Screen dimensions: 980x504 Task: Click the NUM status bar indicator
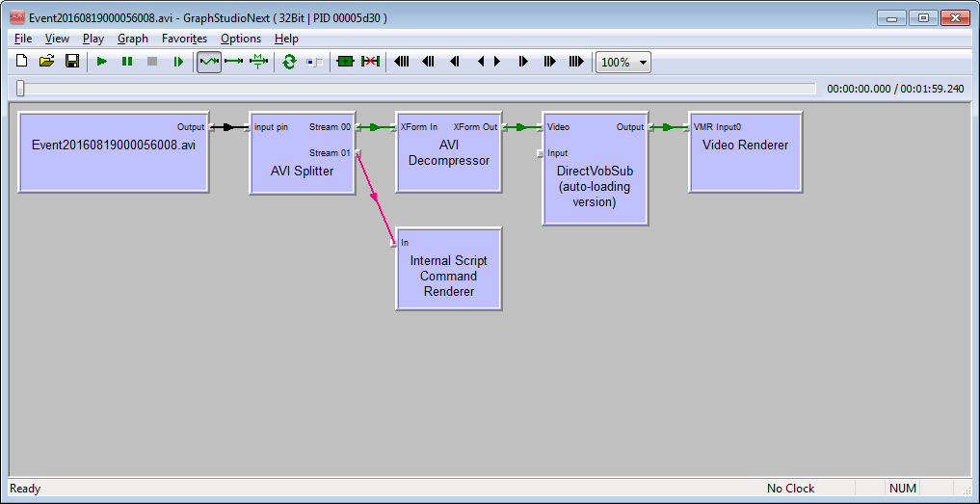(x=903, y=489)
